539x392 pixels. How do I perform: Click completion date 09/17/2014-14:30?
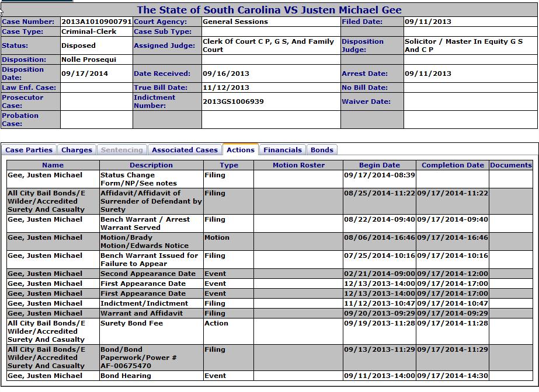click(453, 376)
